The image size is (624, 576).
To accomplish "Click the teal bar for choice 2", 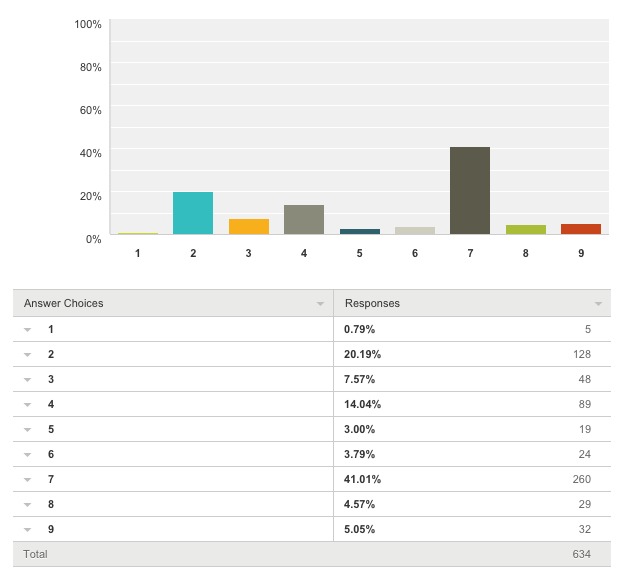I will click(193, 213).
